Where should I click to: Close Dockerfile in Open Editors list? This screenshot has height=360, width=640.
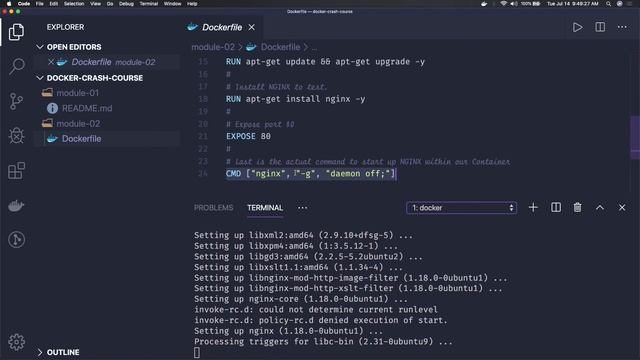click(51, 62)
